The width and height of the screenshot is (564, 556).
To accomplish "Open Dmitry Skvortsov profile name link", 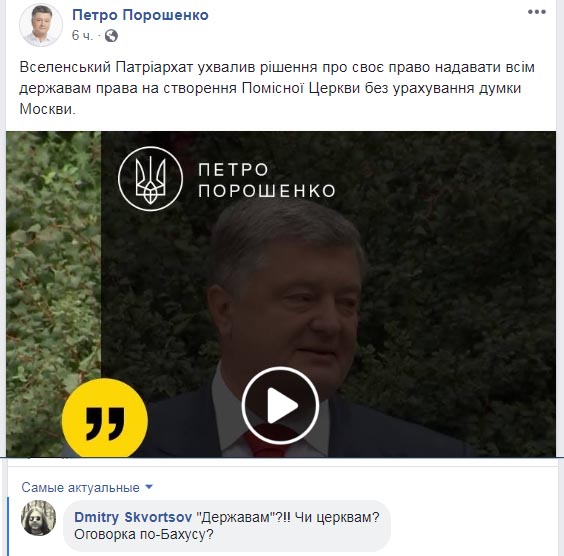I will tap(133, 517).
